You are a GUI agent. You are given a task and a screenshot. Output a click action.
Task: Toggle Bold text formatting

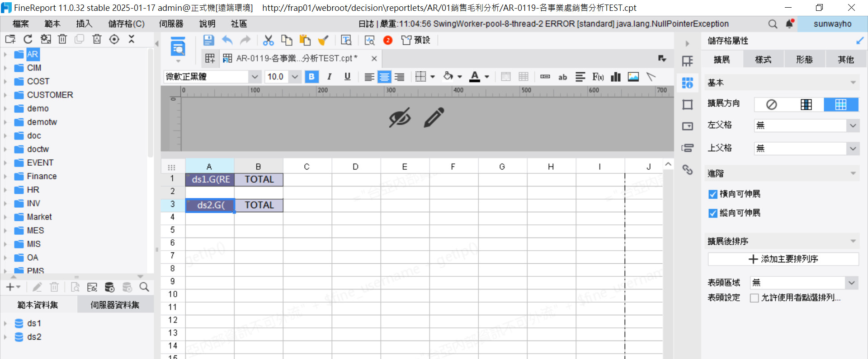[x=311, y=77]
